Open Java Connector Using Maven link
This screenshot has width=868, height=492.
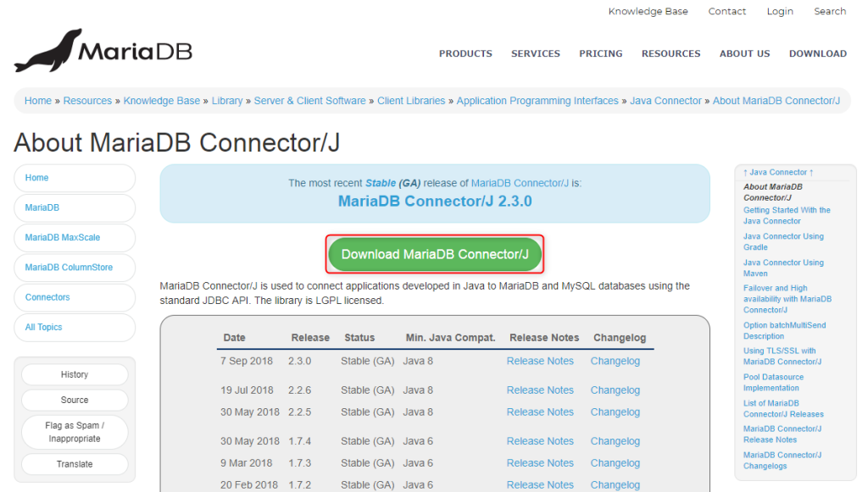[x=783, y=268]
